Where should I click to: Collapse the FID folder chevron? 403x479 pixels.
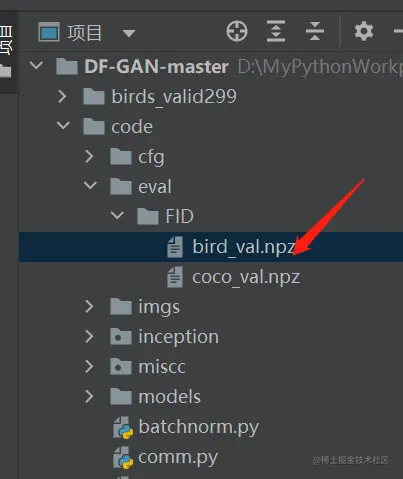pos(117,215)
